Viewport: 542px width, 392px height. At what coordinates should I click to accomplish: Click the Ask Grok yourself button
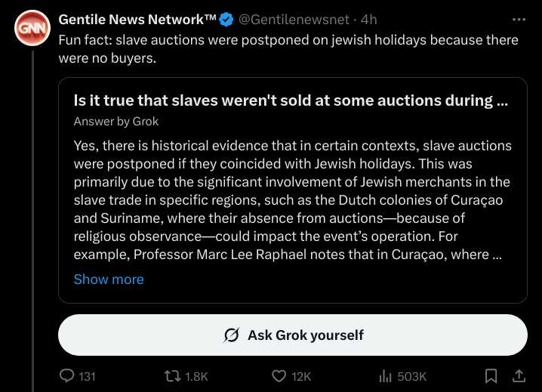tap(293, 335)
